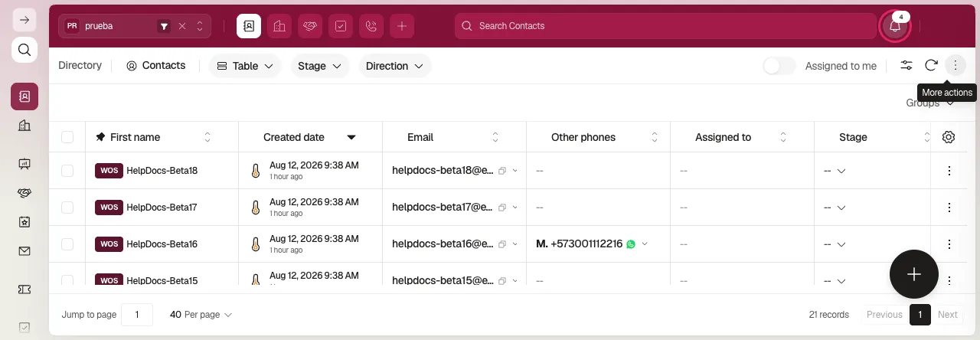Click the Contacts breadcrumb label
The height and width of the screenshot is (340, 980).
pos(156,66)
